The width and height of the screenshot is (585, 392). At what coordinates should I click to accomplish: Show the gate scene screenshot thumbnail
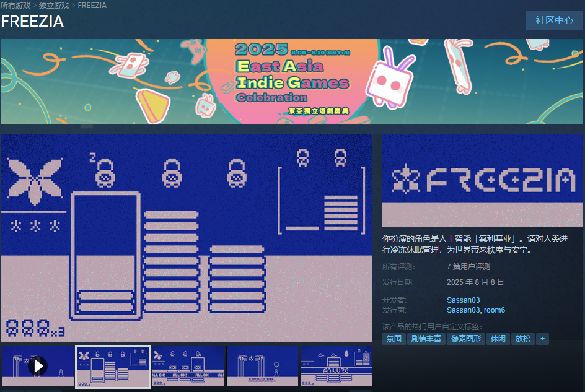[263, 366]
